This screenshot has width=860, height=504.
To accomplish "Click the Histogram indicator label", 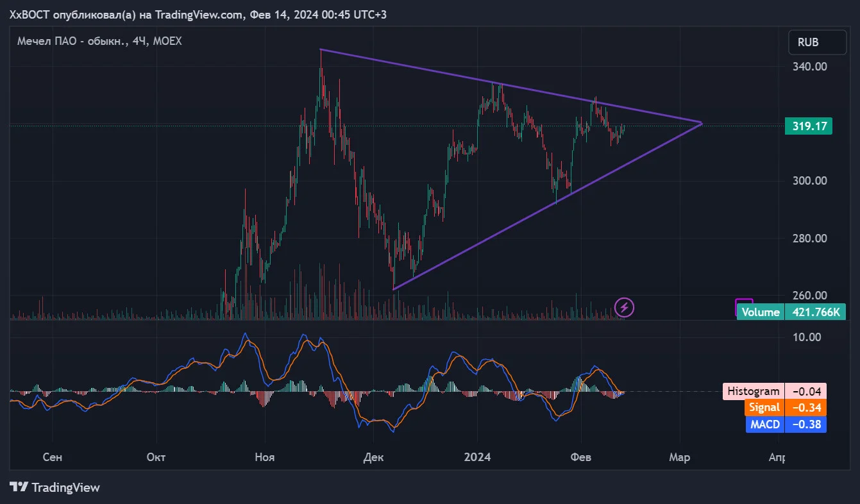I will [x=754, y=391].
